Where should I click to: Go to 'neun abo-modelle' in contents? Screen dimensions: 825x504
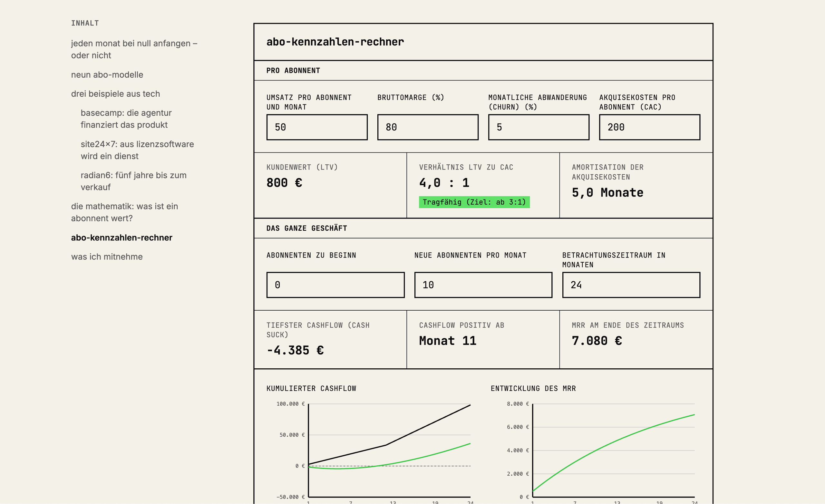(x=107, y=75)
